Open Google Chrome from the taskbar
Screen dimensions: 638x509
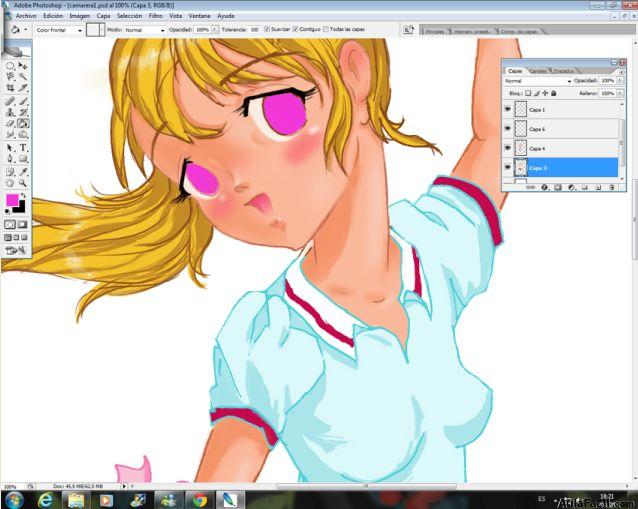coord(199,500)
